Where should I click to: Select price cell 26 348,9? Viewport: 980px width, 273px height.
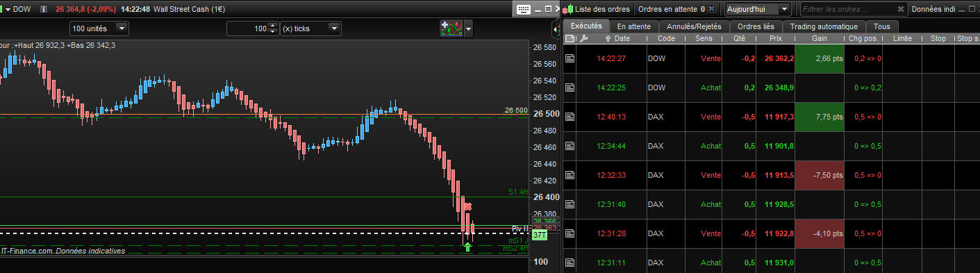(x=776, y=88)
